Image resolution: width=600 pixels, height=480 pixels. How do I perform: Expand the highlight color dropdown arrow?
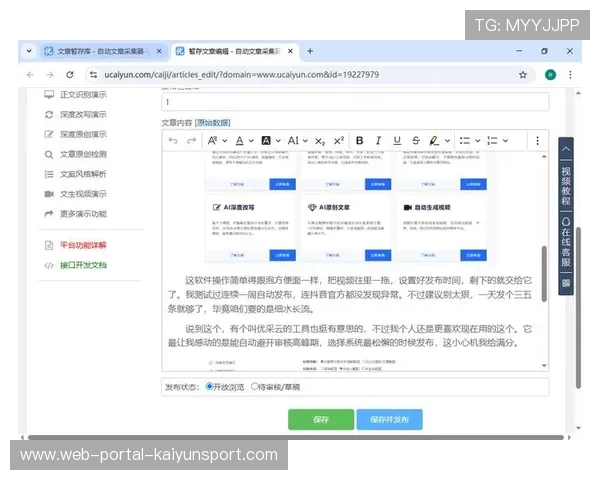click(447, 141)
